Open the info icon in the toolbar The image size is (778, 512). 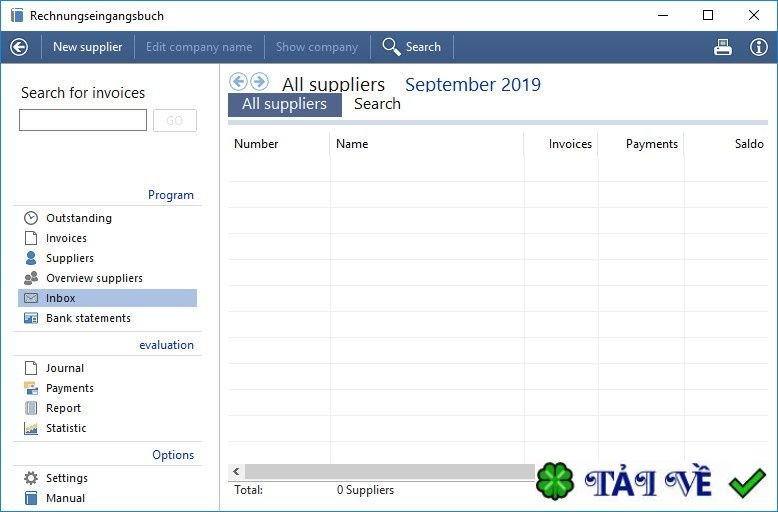pos(758,47)
